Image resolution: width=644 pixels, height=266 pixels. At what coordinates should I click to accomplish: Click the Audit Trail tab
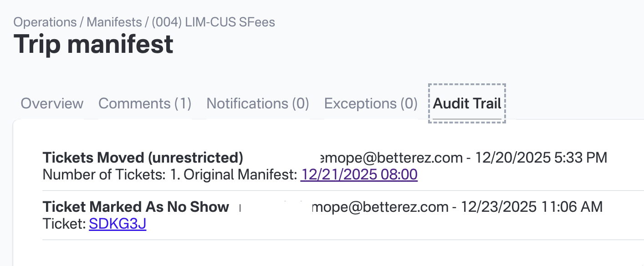(467, 103)
